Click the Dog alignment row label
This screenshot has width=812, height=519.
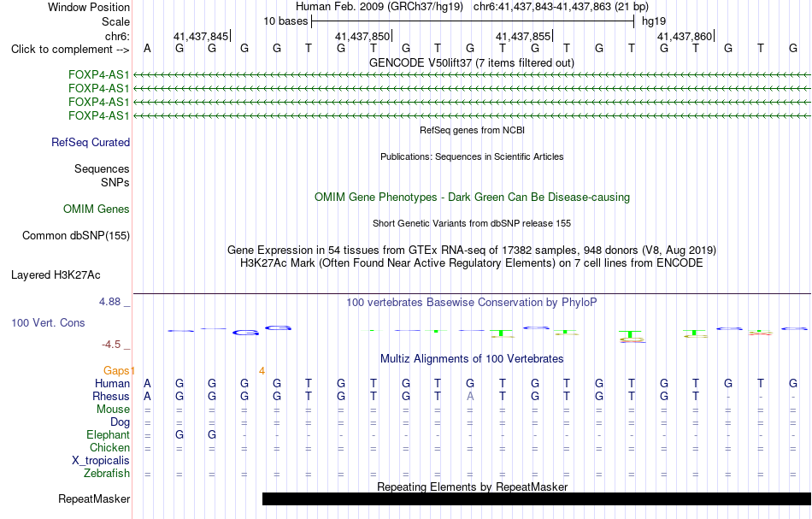120,422
